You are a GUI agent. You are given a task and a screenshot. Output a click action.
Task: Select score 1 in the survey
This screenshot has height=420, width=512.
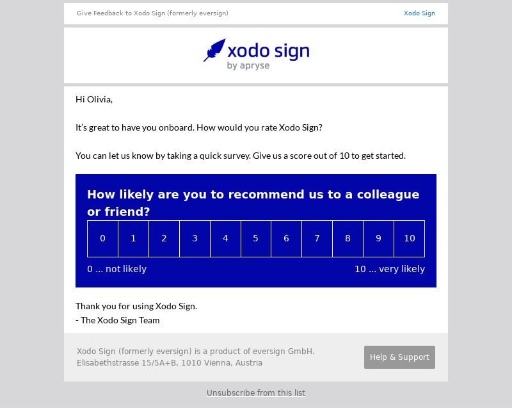(133, 239)
